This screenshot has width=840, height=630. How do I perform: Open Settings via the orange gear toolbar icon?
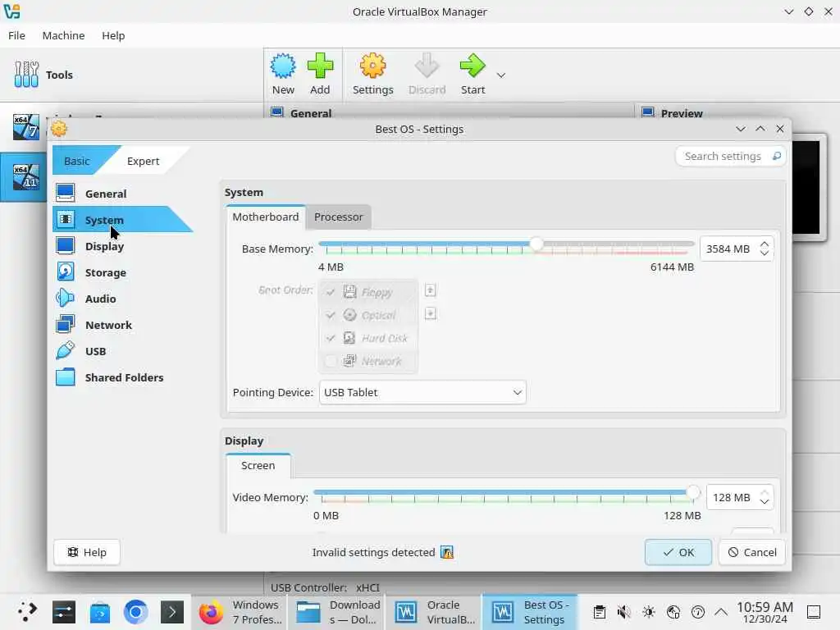[373, 66]
